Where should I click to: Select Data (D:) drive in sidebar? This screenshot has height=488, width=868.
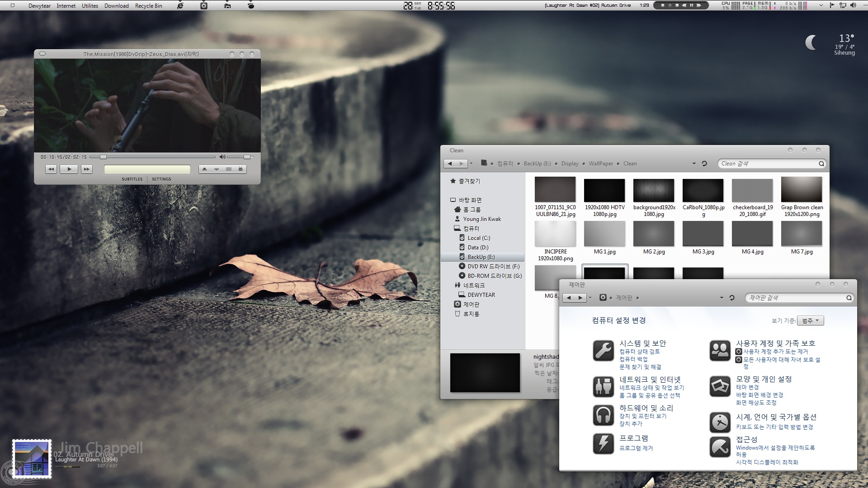coord(478,248)
